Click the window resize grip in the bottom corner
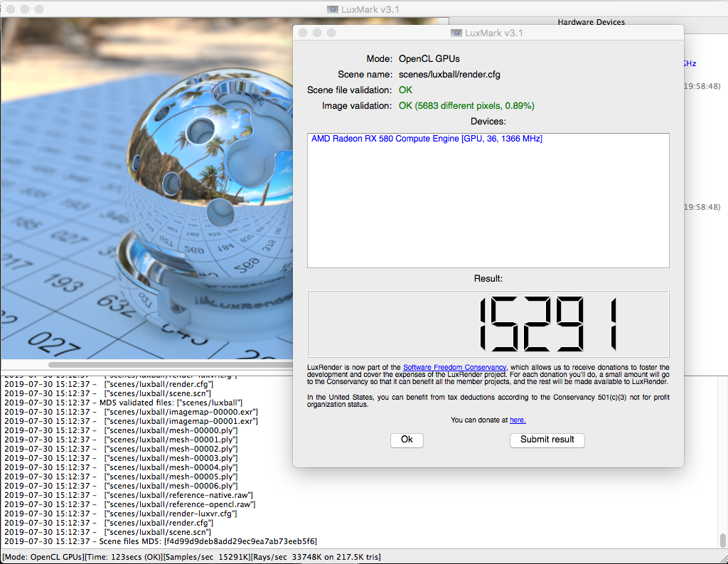The height and width of the screenshot is (564, 728). pos(722,558)
